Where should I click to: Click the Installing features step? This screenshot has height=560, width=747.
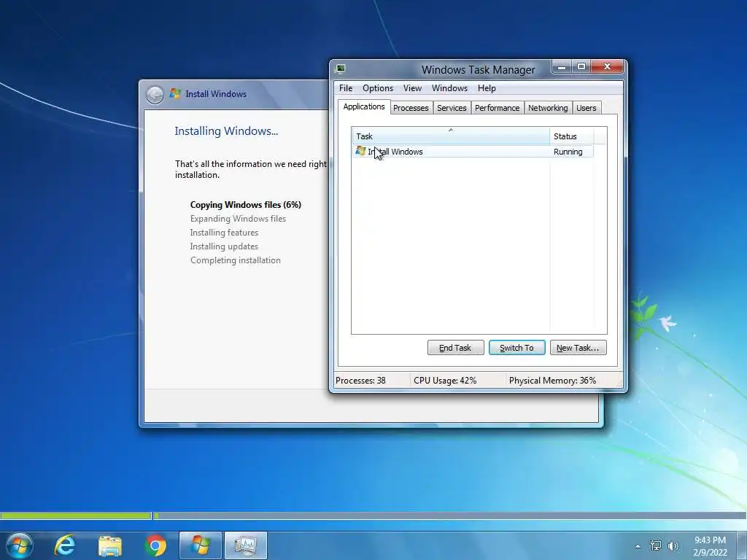click(224, 233)
